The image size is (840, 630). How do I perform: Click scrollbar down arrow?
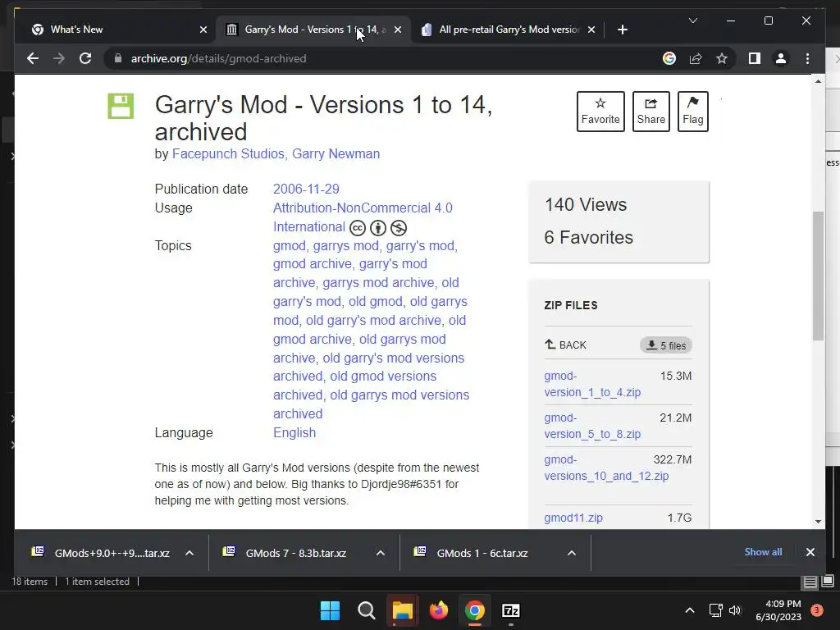click(818, 521)
